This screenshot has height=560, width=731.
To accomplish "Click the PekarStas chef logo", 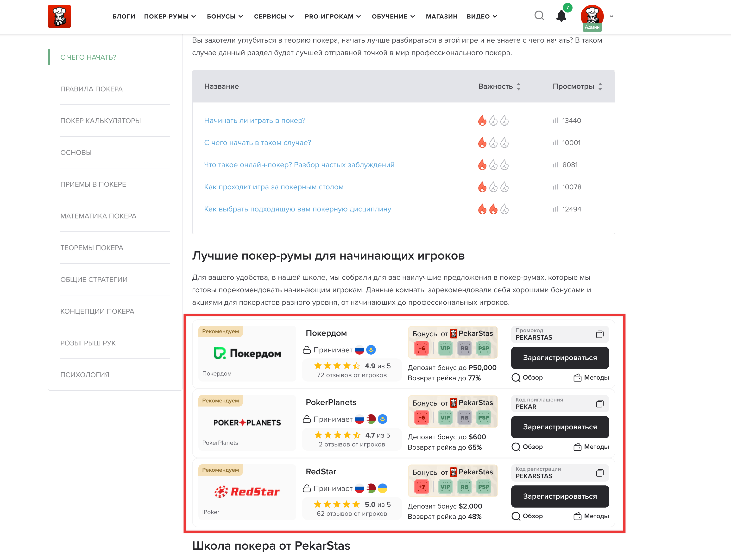I will [x=59, y=16].
